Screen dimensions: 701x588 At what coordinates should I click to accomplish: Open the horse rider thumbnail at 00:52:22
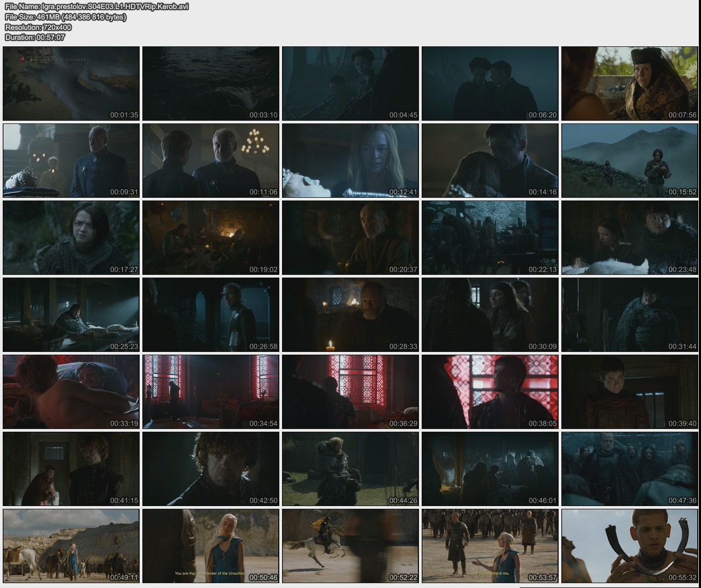[350, 546]
